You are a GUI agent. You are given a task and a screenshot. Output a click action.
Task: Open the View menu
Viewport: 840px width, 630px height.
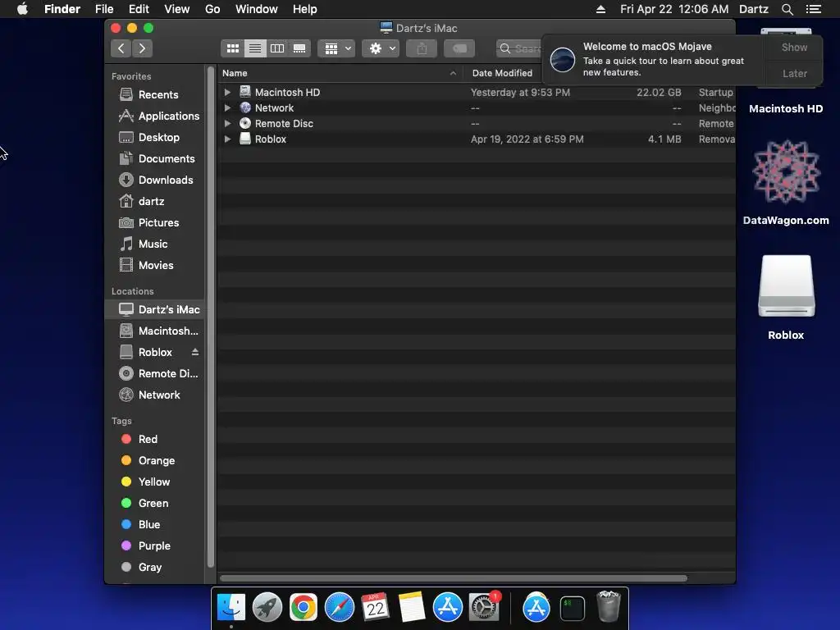coord(177,9)
